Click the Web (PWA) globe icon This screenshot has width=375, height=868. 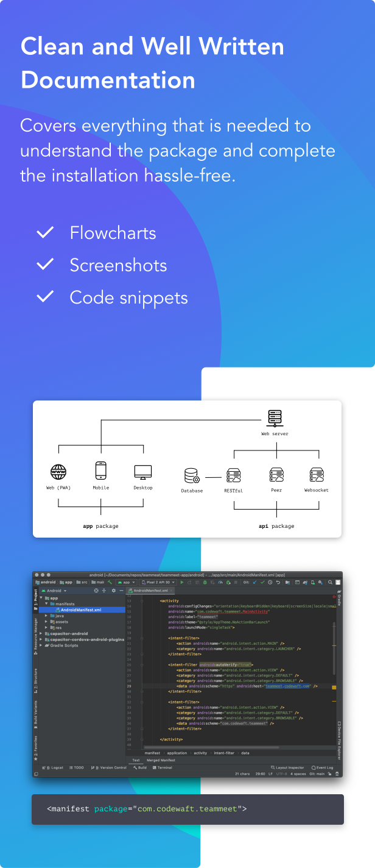click(x=58, y=471)
